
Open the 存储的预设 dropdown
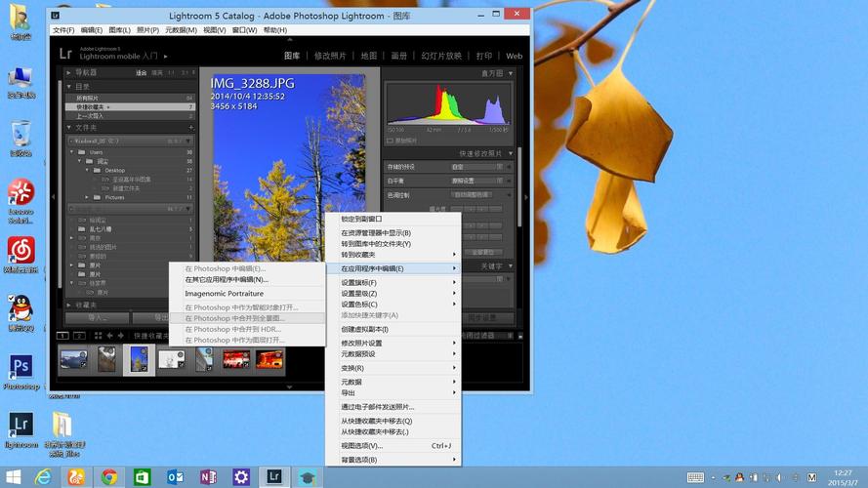[x=477, y=167]
